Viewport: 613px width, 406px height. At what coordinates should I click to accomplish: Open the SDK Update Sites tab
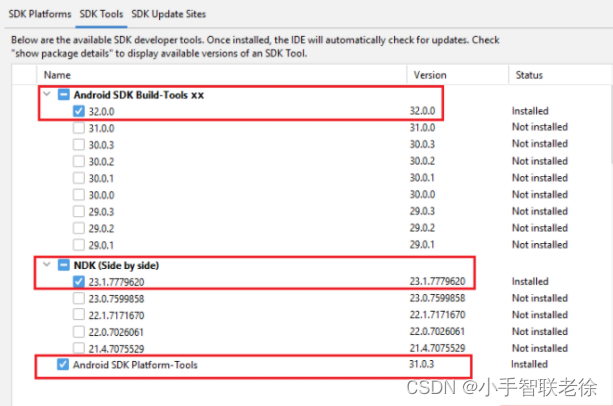(x=168, y=14)
